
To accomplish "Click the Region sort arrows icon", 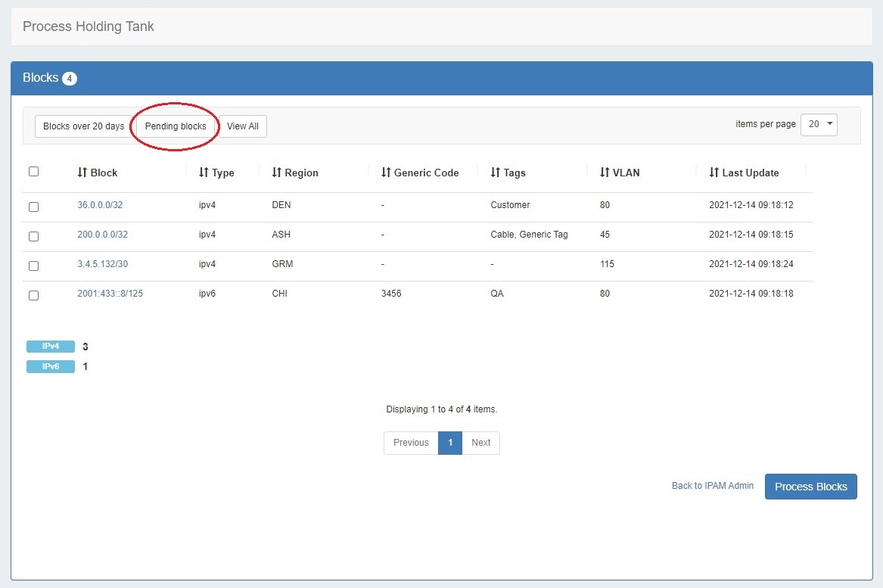I will (x=277, y=173).
